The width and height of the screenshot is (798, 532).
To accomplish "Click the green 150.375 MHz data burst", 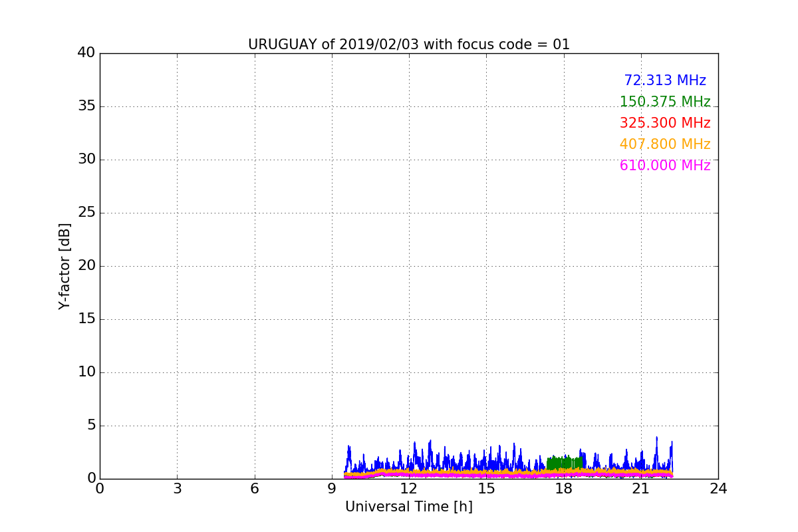I will tap(565, 463).
